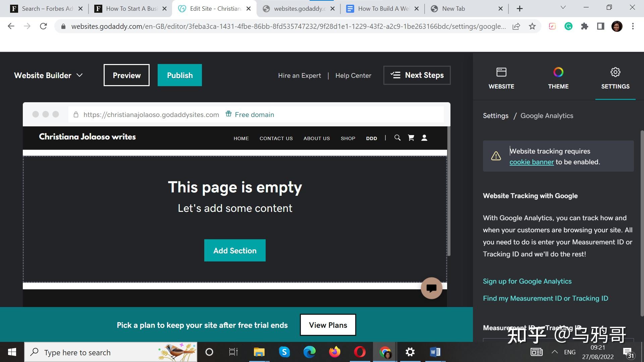
Task: Open Next Steps checklist menu
Action: coord(417,75)
